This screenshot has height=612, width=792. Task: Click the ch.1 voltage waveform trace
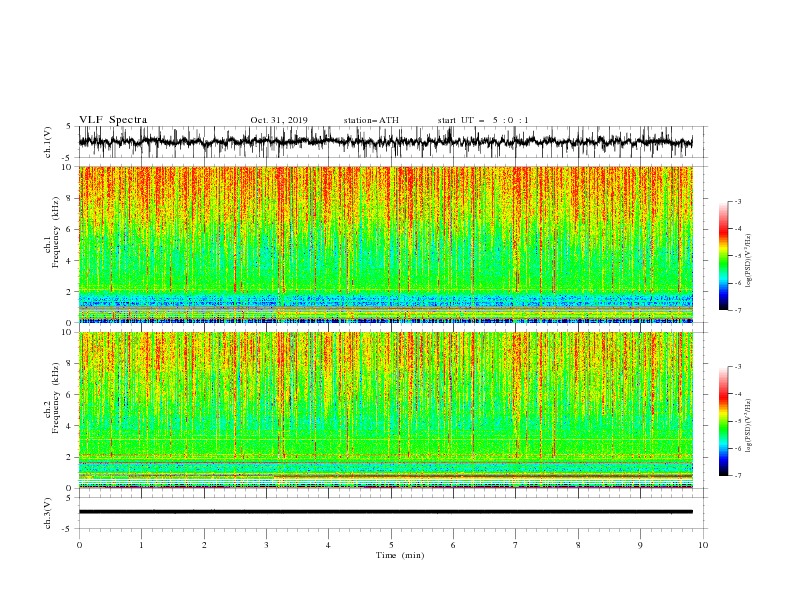(x=385, y=141)
